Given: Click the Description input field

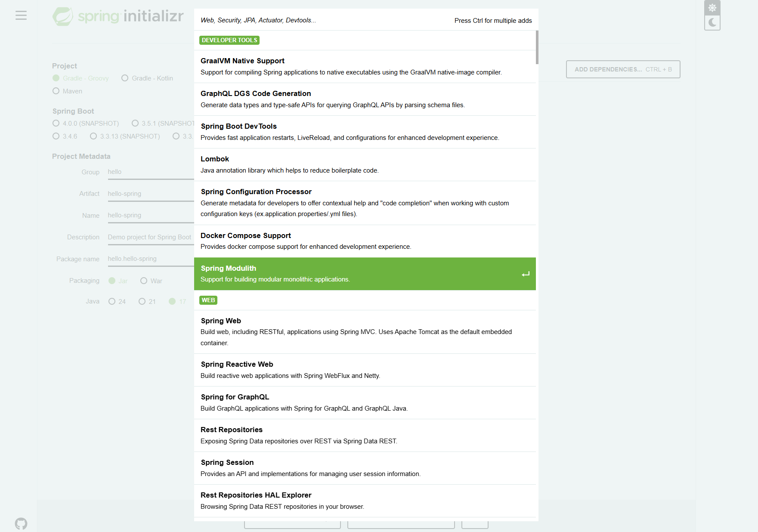Looking at the screenshot, I should (151, 238).
